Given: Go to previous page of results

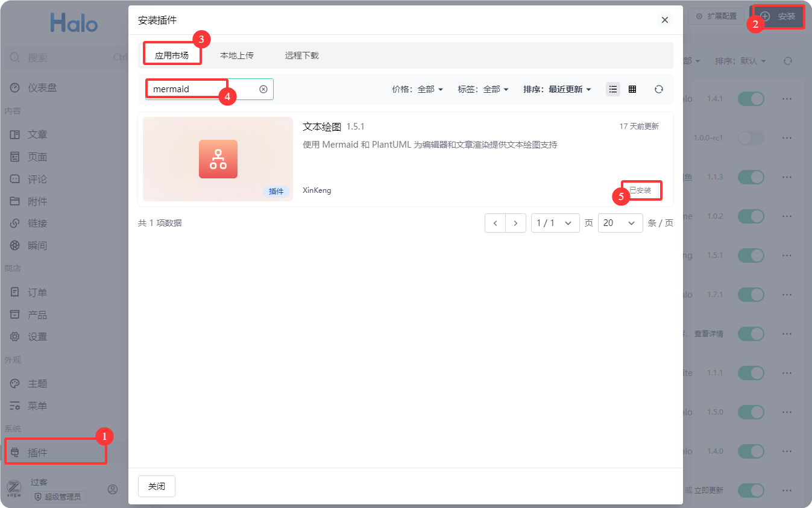Looking at the screenshot, I should [495, 223].
